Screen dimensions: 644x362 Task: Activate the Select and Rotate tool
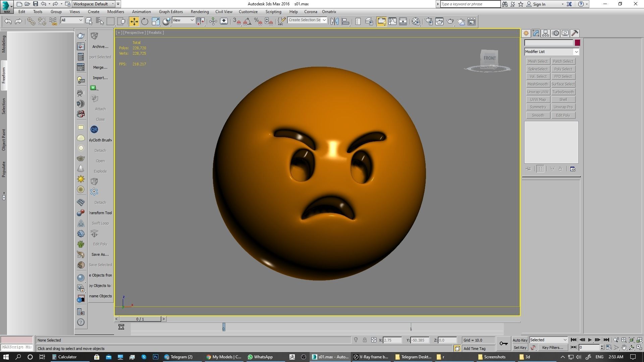coord(145,21)
